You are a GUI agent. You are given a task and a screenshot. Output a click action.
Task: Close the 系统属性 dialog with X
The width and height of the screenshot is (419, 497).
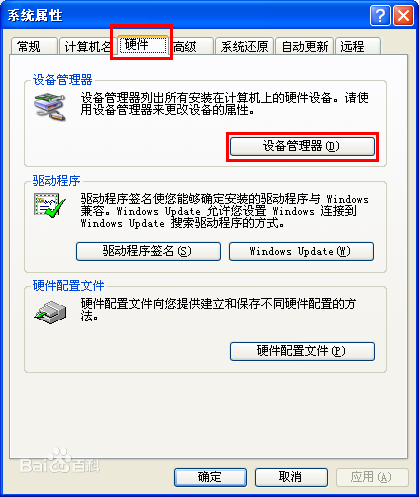[403, 15]
